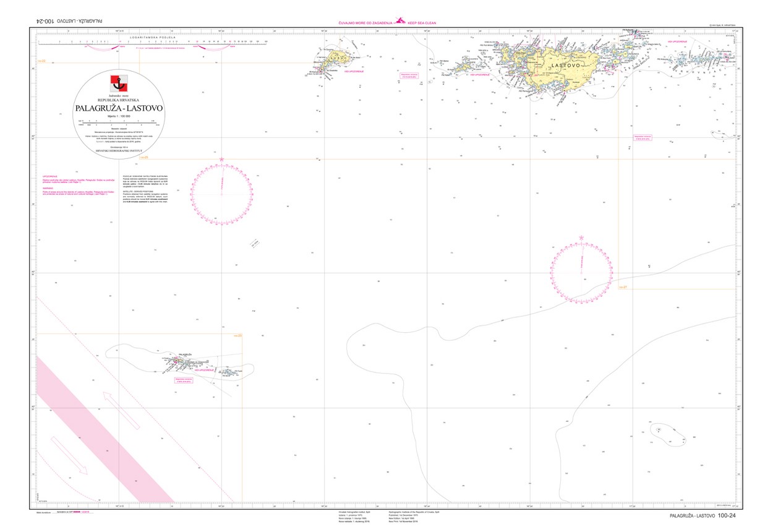Click the ČUVAJMO MORE OD ZAGAĐENJA text
This screenshot has width=773, height=532.
coord(365,22)
